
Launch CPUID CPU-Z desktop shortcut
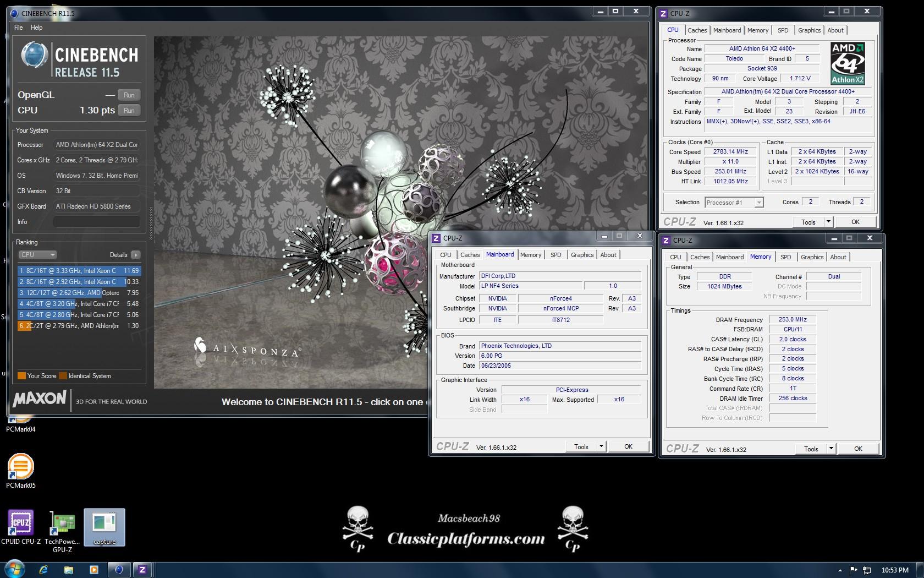point(21,527)
